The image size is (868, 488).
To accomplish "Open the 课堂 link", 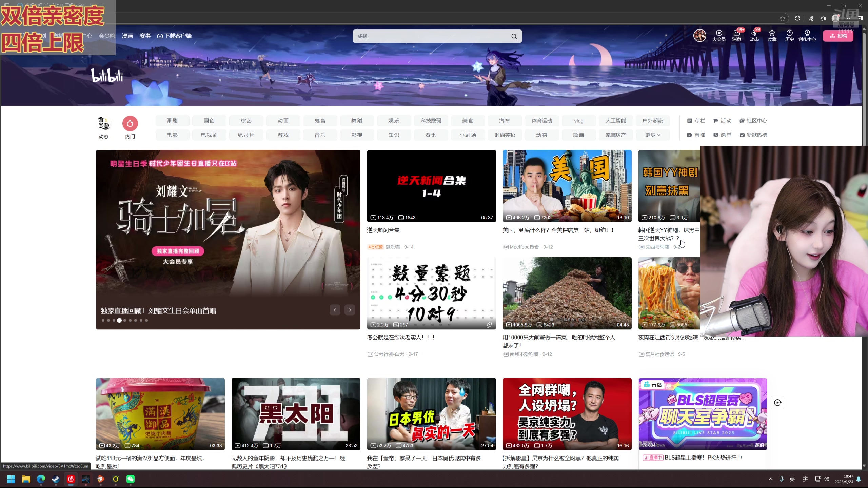I will point(722,135).
